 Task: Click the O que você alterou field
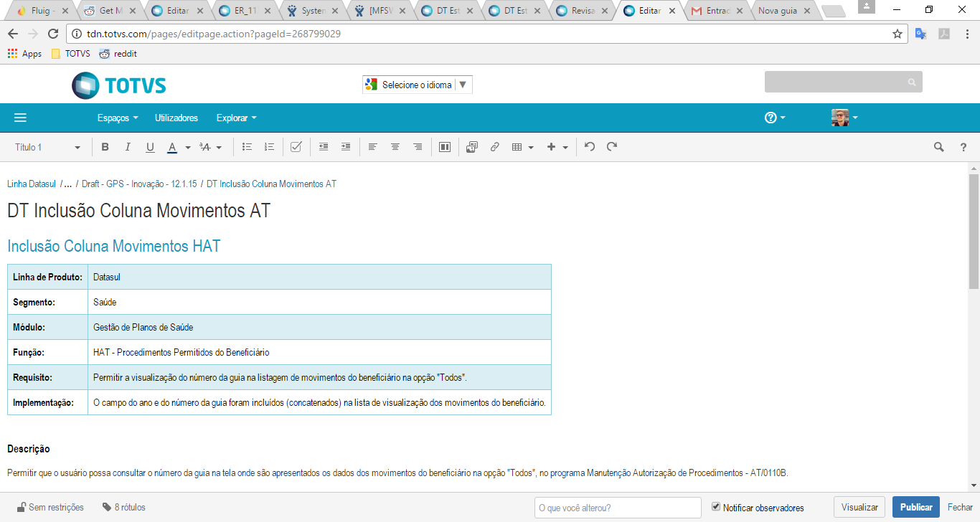tap(618, 508)
